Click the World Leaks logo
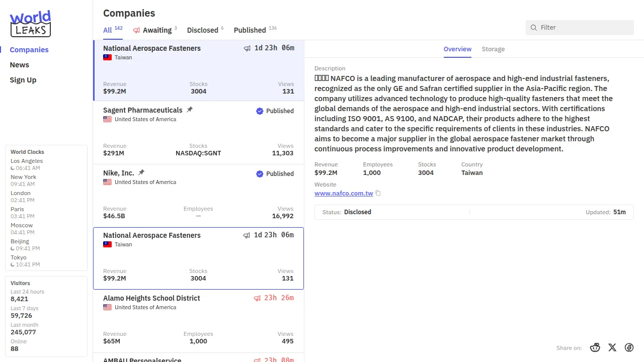Image resolution: width=644 pixels, height=362 pixels. 30,24
